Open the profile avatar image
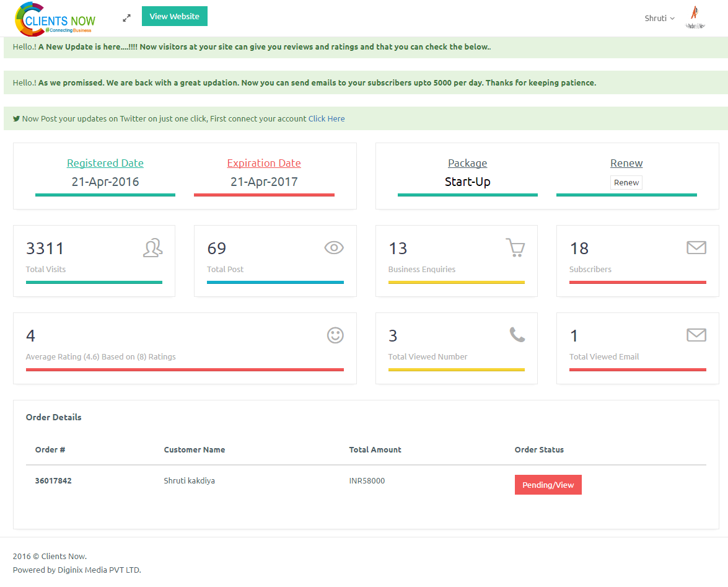The height and width of the screenshot is (587, 728). coord(695,17)
